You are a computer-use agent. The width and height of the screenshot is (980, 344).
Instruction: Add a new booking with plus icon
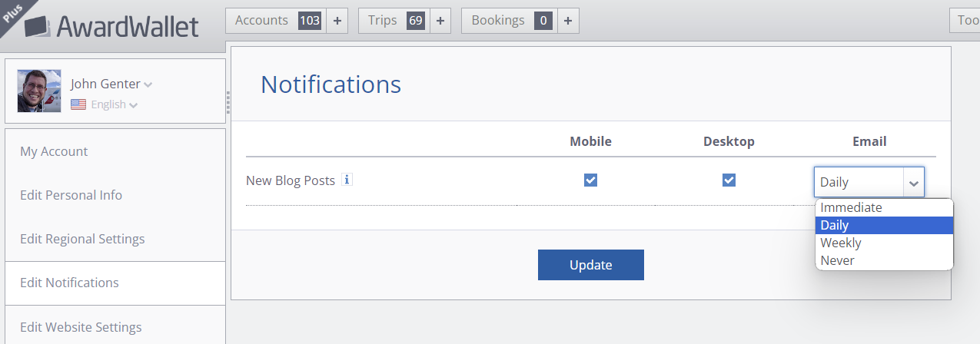[x=567, y=21]
